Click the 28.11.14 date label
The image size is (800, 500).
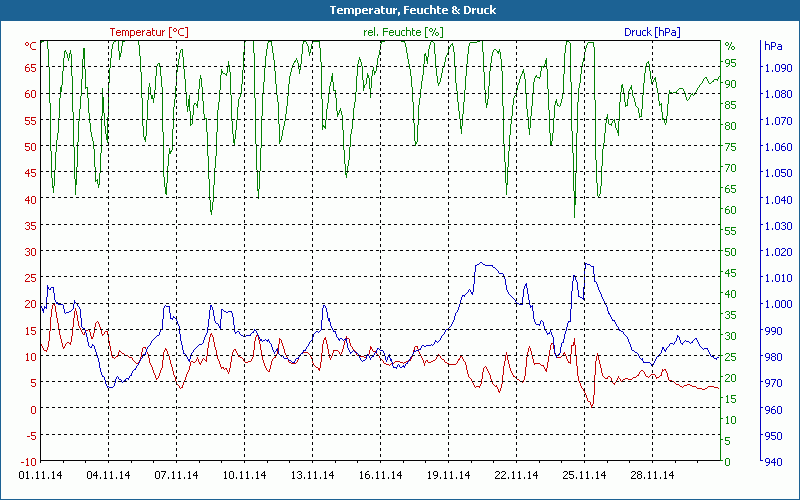(x=653, y=476)
